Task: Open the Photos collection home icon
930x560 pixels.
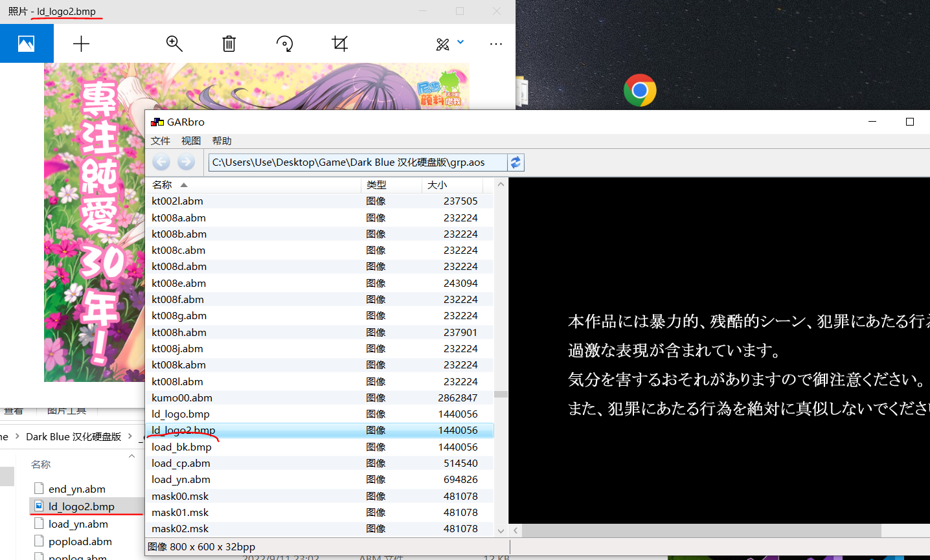Action: tap(27, 43)
